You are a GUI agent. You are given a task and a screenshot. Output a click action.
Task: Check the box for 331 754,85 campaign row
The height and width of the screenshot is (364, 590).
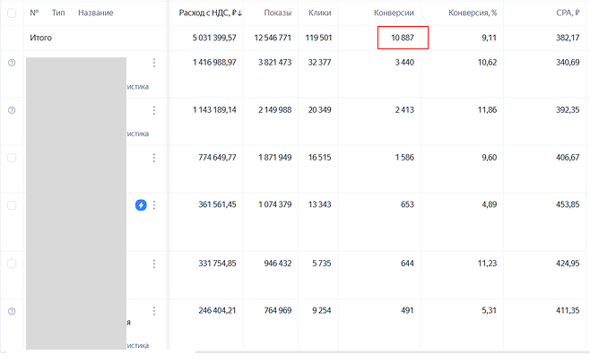click(12, 264)
